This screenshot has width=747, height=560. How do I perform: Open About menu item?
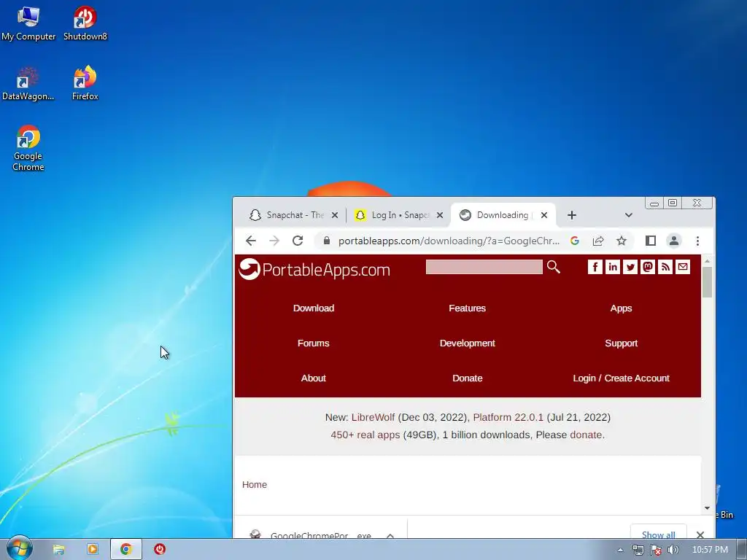pyautogui.click(x=314, y=378)
